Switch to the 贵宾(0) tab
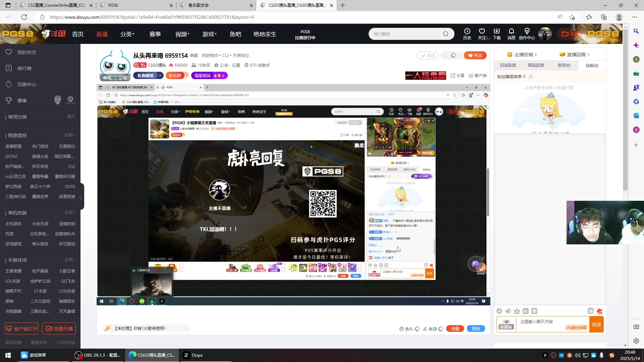This screenshot has width=644, height=362. point(564,65)
